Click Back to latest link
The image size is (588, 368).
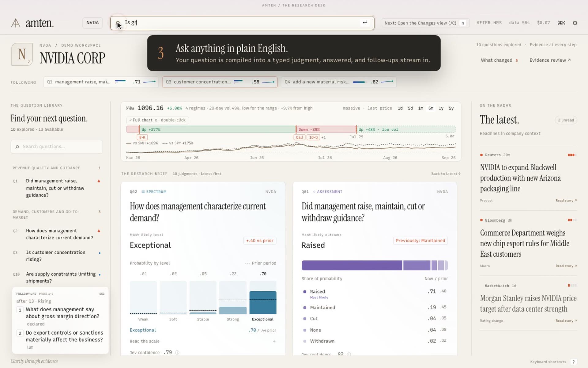(446, 174)
